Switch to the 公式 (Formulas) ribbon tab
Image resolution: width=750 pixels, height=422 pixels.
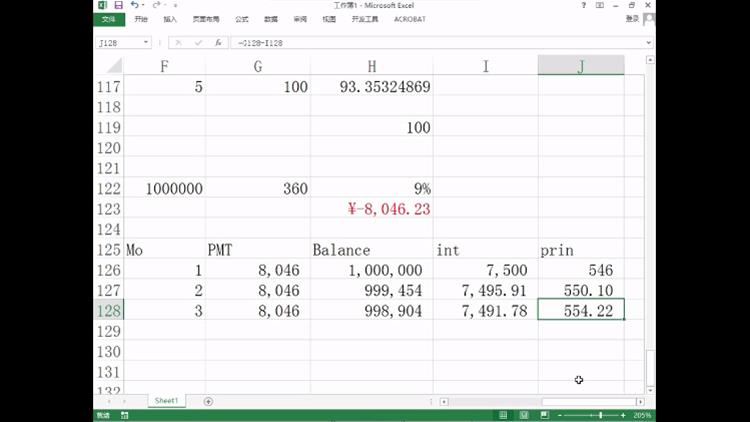(x=242, y=19)
